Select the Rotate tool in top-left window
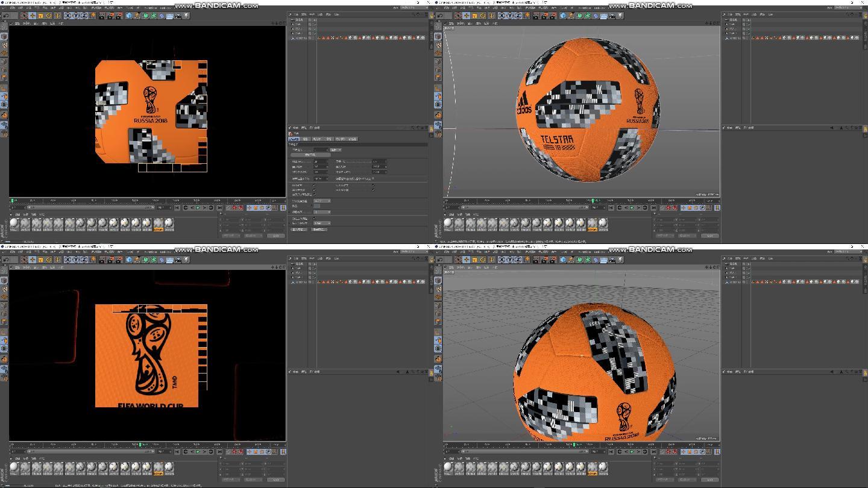Image resolution: width=868 pixels, height=488 pixels. (49, 16)
